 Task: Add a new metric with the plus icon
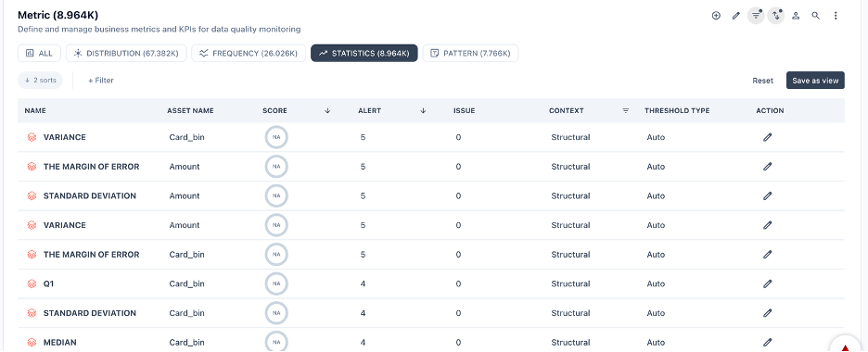click(x=716, y=16)
